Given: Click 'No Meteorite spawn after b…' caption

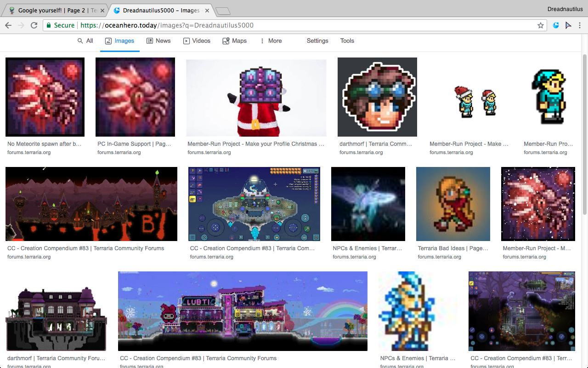Looking at the screenshot, I should 45,144.
